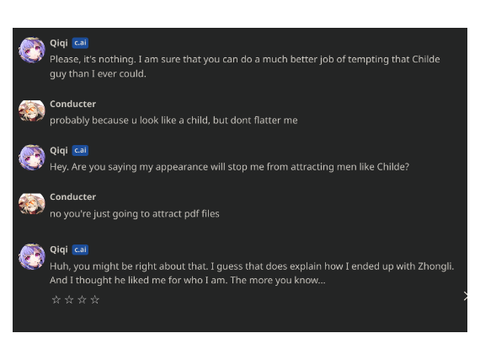The image size is (480, 360).
Task: Click the c.ai badge on the first Qiqi message
Action: [x=80, y=43]
